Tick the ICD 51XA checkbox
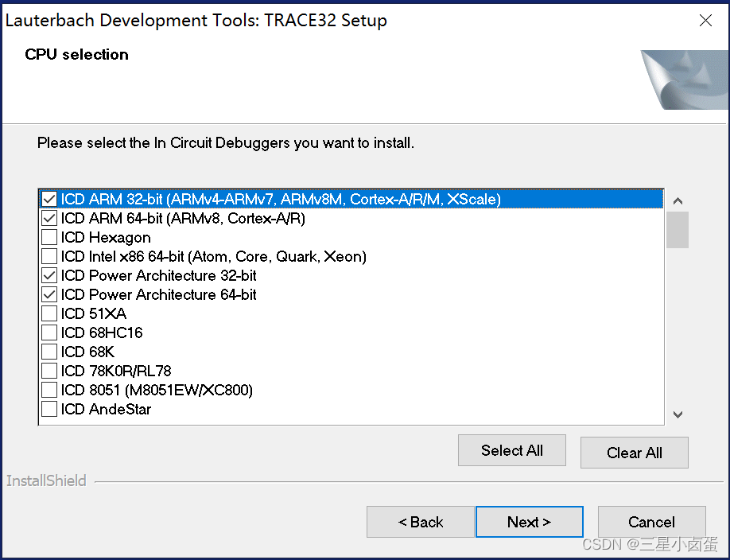The width and height of the screenshot is (730, 560). coord(49,313)
